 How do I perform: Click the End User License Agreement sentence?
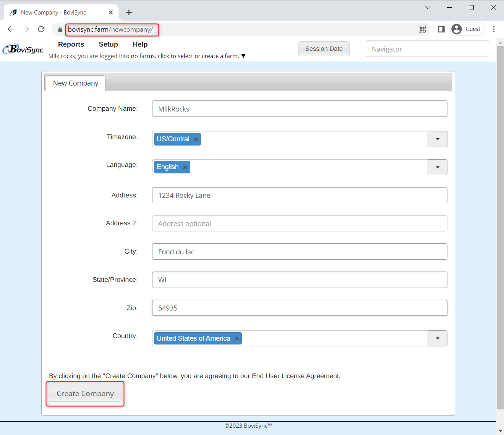194,376
